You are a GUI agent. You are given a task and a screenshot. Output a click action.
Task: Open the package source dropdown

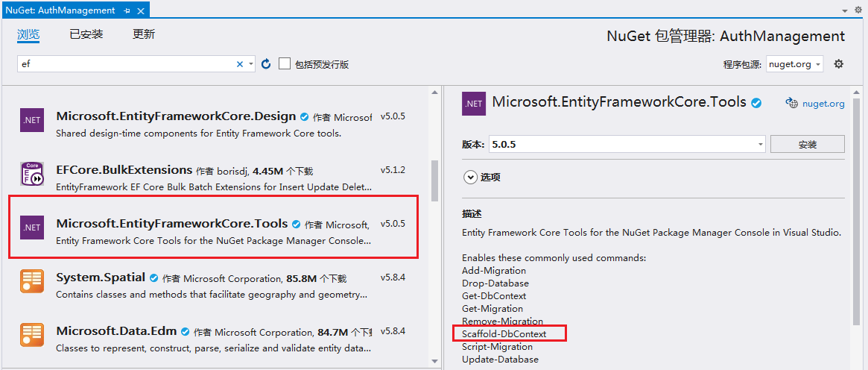coord(795,64)
